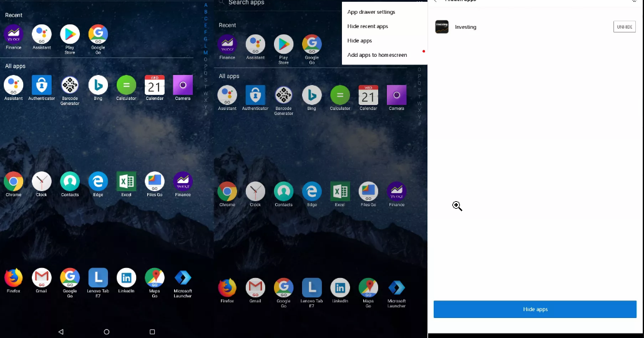This screenshot has height=338, width=644.
Task: Open Clock app in left drawer
Action: point(41,181)
